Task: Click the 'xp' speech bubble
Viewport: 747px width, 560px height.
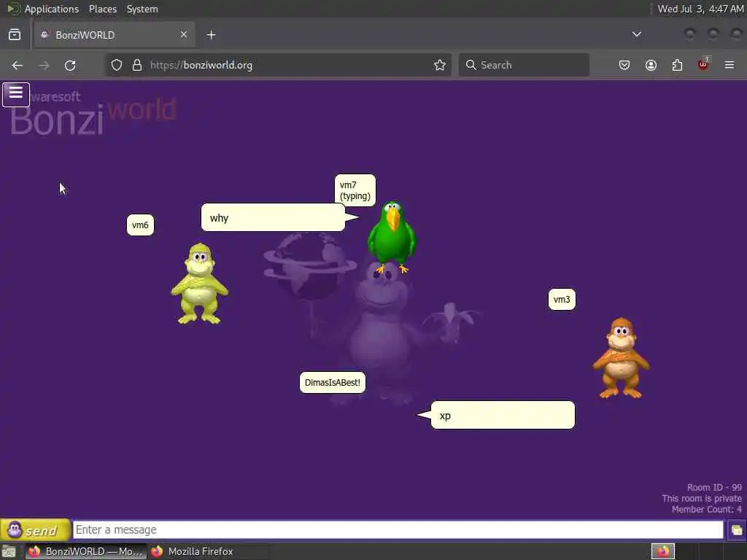Action: click(x=503, y=415)
